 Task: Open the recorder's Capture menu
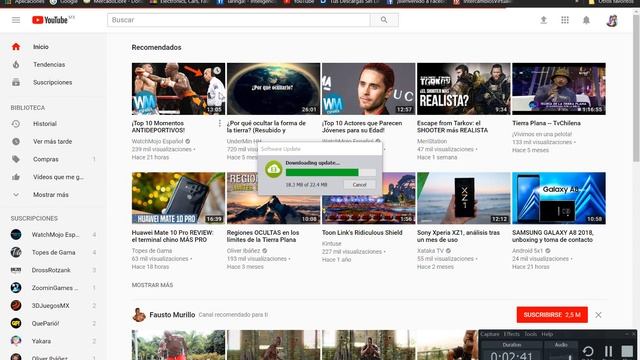[490, 334]
